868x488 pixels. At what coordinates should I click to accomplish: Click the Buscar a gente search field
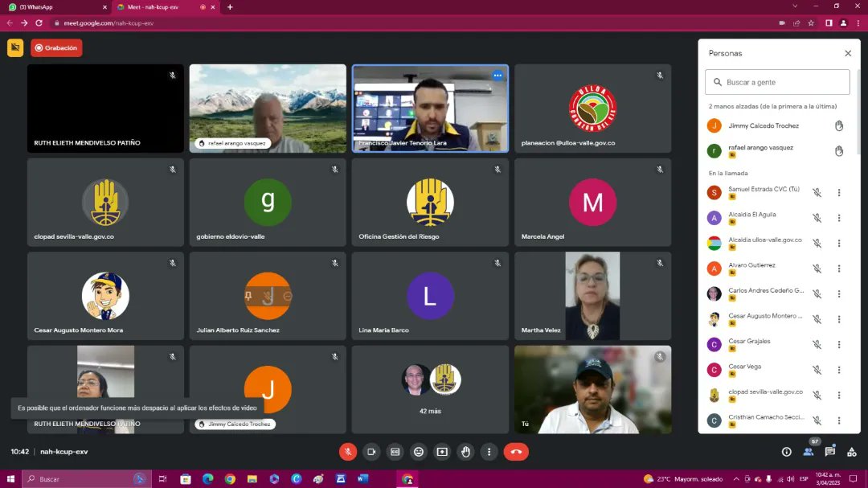tap(777, 82)
